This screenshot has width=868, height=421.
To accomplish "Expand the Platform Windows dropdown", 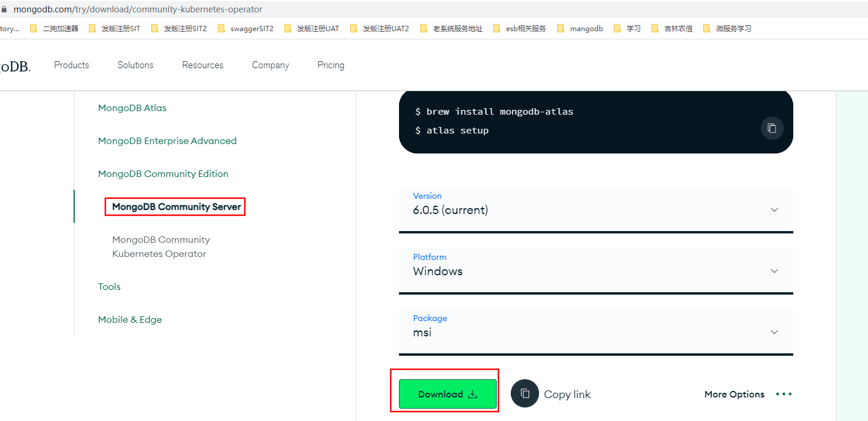I will coord(596,270).
